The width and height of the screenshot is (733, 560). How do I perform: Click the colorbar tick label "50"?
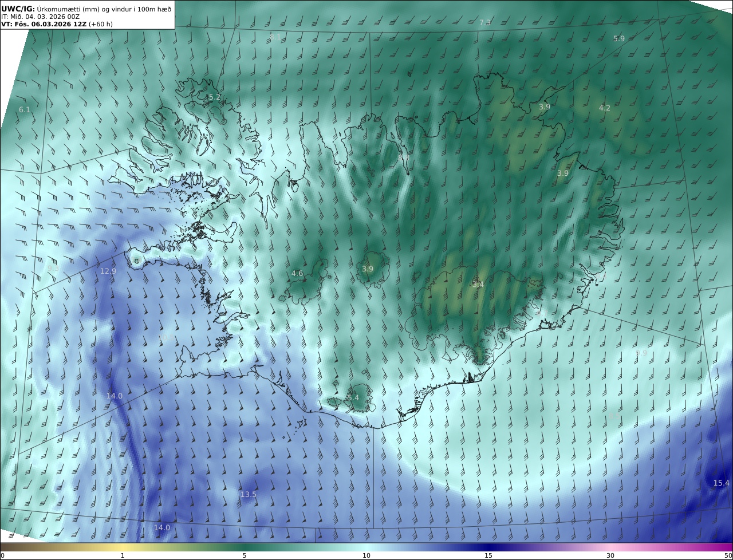tap(728, 555)
